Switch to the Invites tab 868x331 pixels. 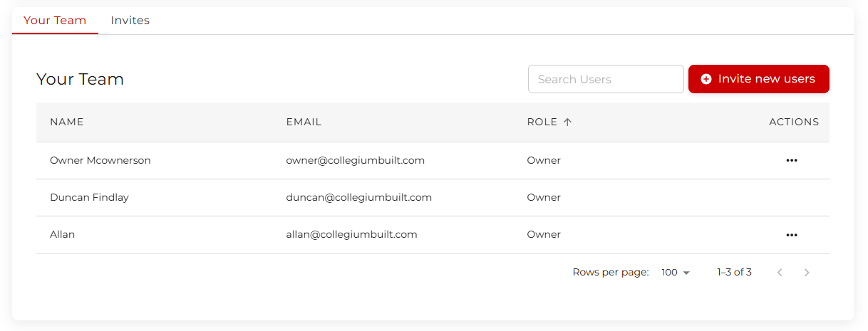tap(130, 21)
